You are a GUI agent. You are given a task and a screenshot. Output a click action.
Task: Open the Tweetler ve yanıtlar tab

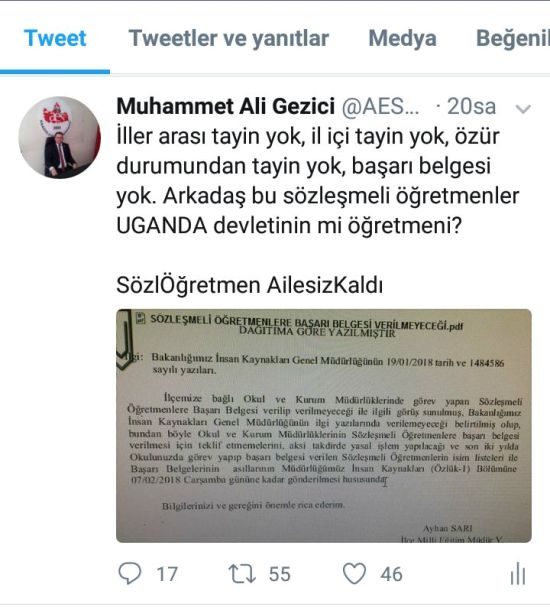pyautogui.click(x=229, y=38)
